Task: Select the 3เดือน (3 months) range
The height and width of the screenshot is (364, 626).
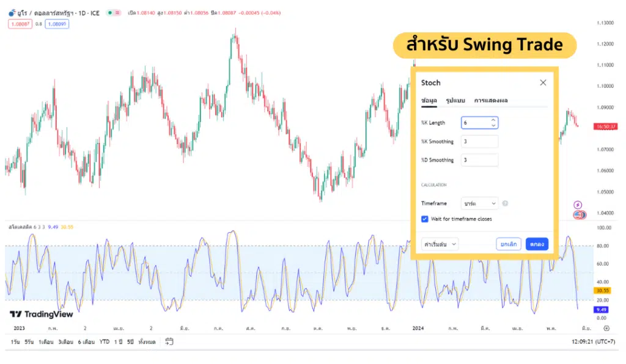Action: click(65, 341)
